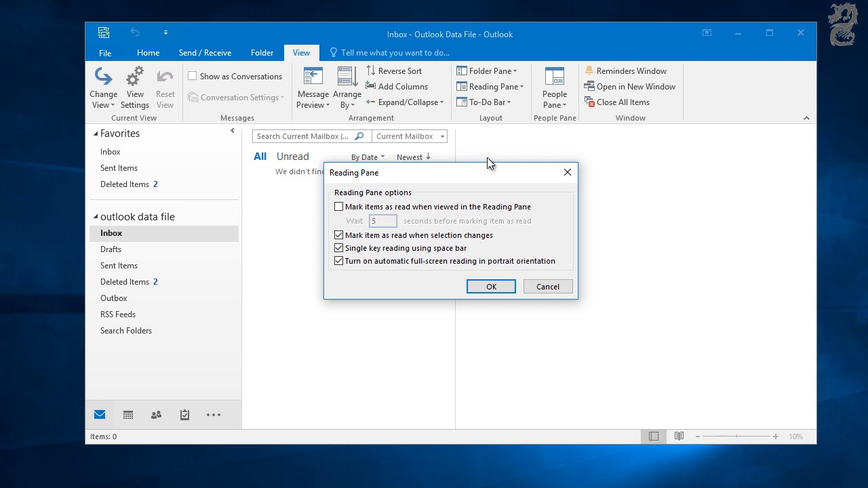Click Open in New Window
Screen dimensions: 868x488
[x=630, y=86]
